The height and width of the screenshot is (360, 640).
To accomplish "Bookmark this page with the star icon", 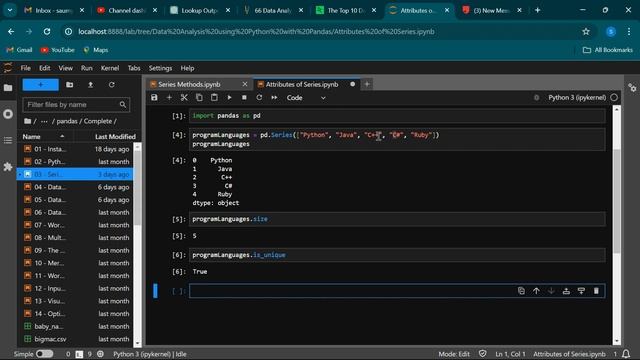I will tap(586, 31).
